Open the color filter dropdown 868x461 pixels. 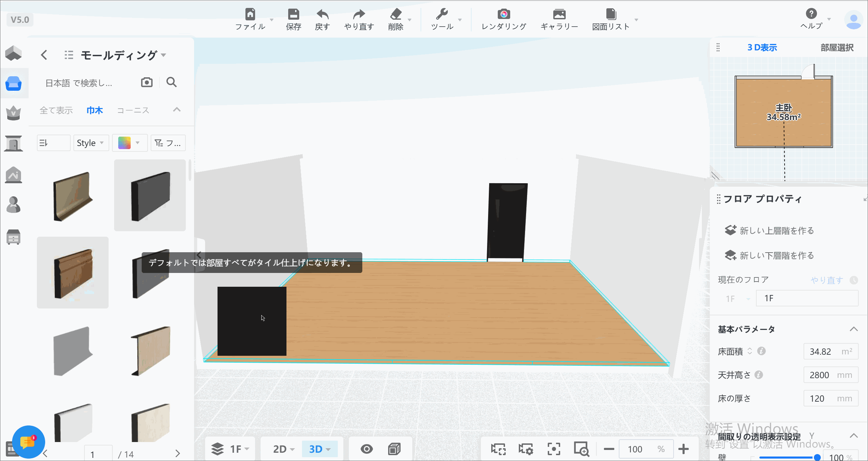pos(130,143)
